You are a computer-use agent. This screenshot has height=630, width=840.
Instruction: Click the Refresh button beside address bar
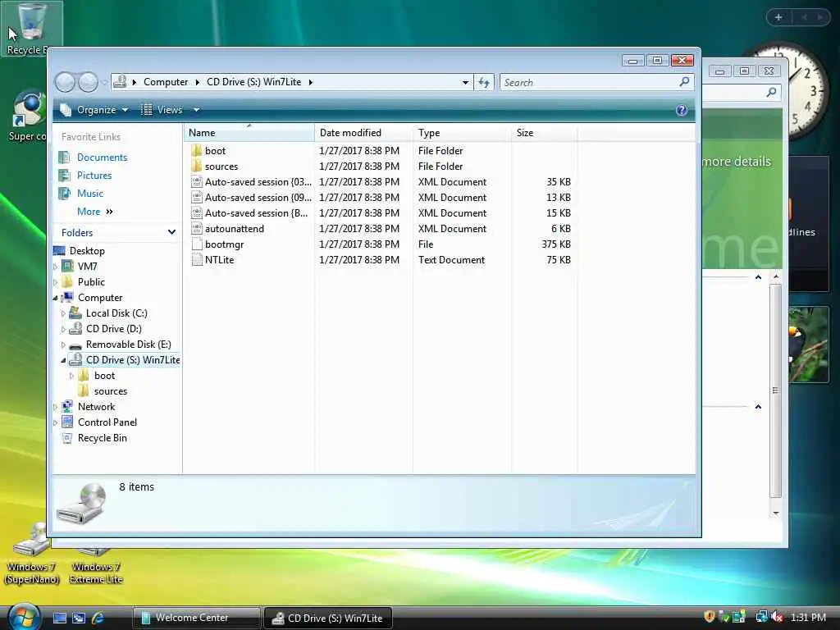tap(484, 83)
